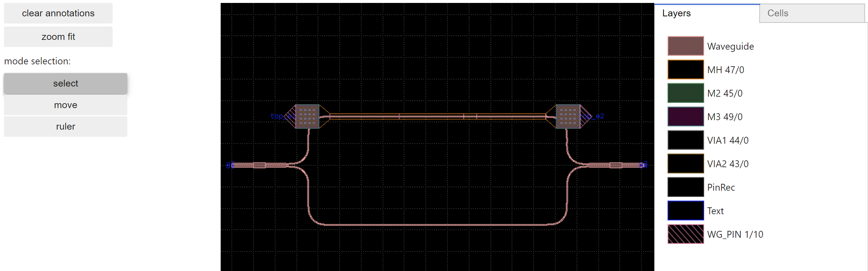Click the bottom waveguide arm in layout
Screen dimensions: 868x271
tap(437, 224)
